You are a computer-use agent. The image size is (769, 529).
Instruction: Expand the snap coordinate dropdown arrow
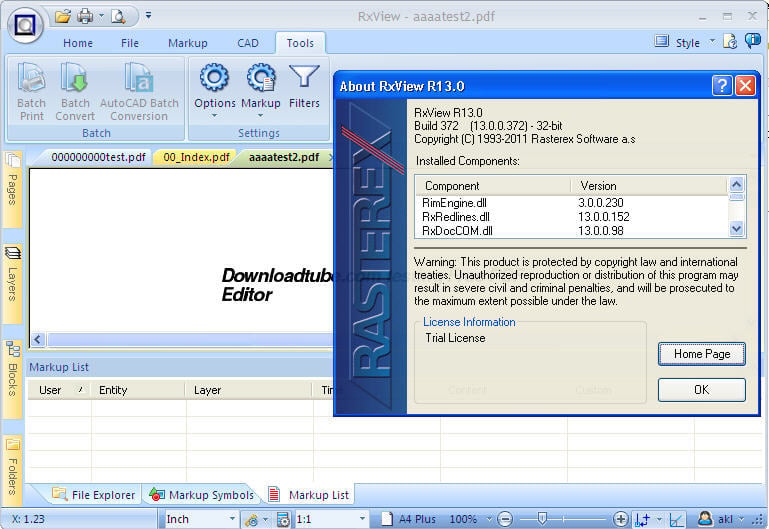pyautogui.click(x=659, y=519)
